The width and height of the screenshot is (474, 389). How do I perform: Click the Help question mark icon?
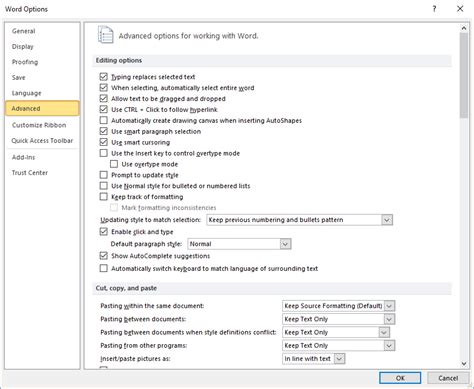[434, 9]
